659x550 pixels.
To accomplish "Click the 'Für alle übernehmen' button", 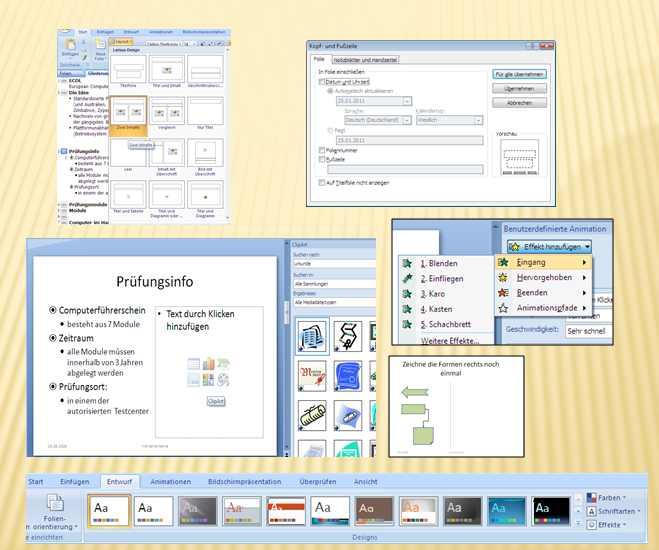I will (519, 74).
